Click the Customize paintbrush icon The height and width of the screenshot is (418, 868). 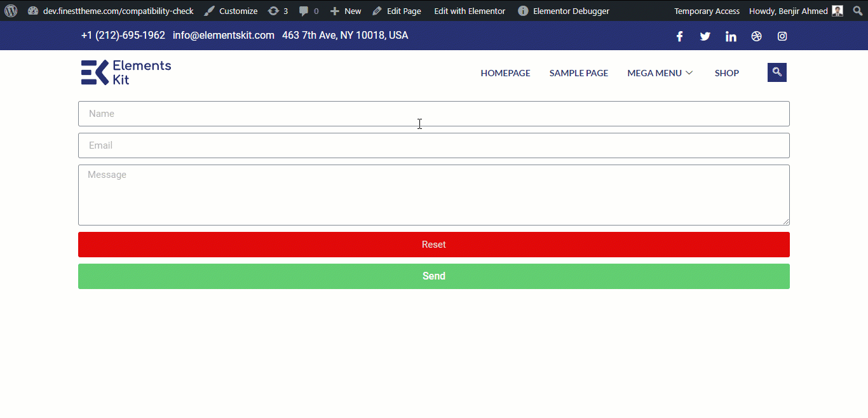pyautogui.click(x=210, y=11)
